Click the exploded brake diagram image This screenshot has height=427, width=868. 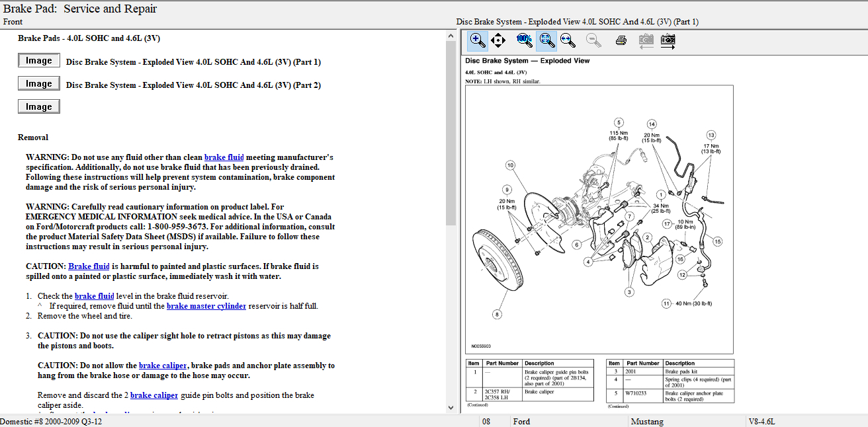click(x=599, y=218)
